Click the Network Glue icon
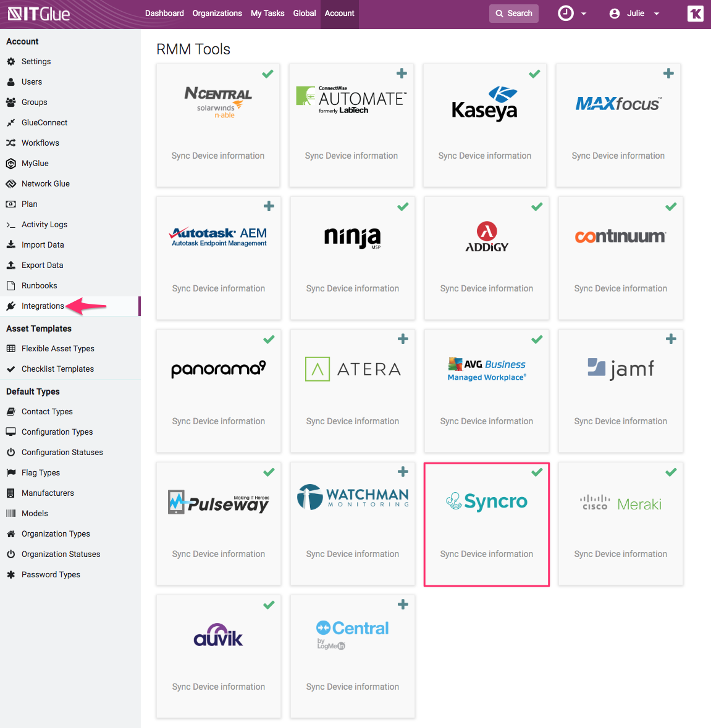The width and height of the screenshot is (711, 728). pyautogui.click(x=11, y=184)
